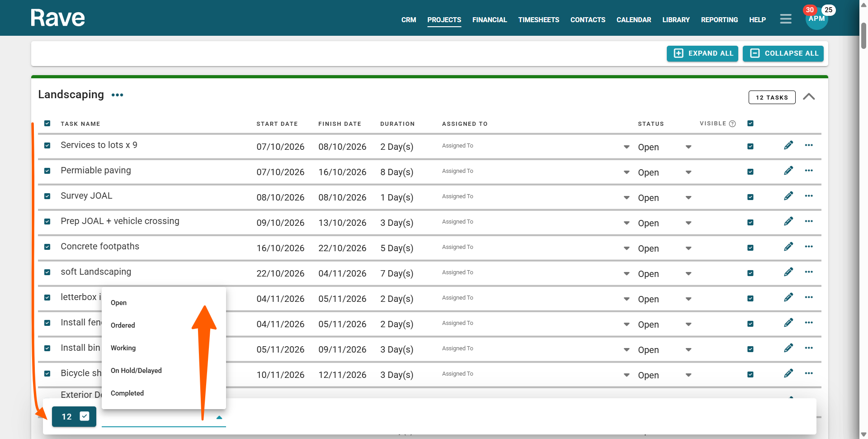Image resolution: width=868 pixels, height=439 pixels.
Task: Collapse the Landscaping section chevron
Action: coord(809,97)
